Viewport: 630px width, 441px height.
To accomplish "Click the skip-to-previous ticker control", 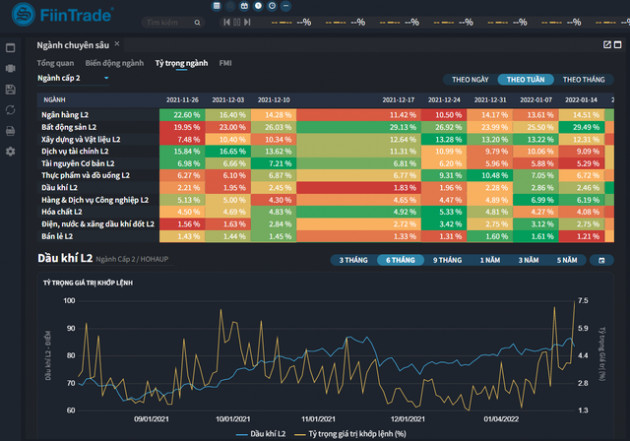I will pyautogui.click(x=227, y=22).
